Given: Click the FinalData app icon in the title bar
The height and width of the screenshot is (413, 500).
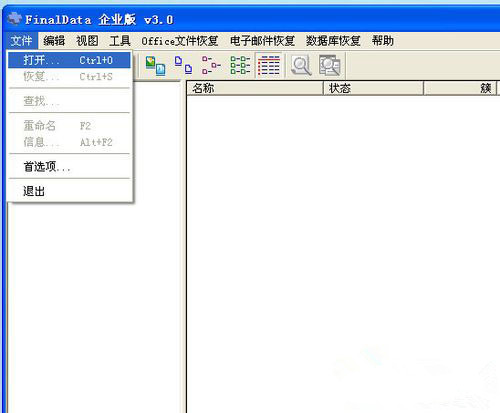Looking at the screenshot, I should (x=15, y=19).
